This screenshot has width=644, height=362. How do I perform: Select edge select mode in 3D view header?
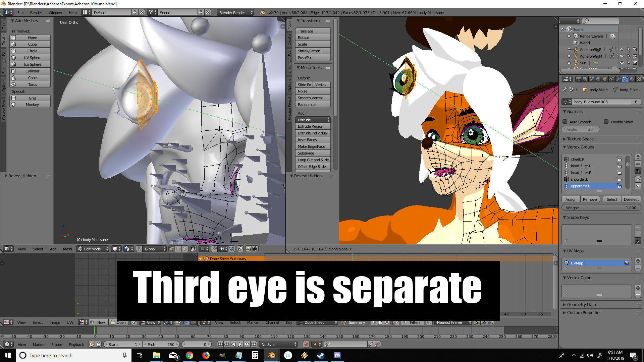pyautogui.click(x=178, y=249)
